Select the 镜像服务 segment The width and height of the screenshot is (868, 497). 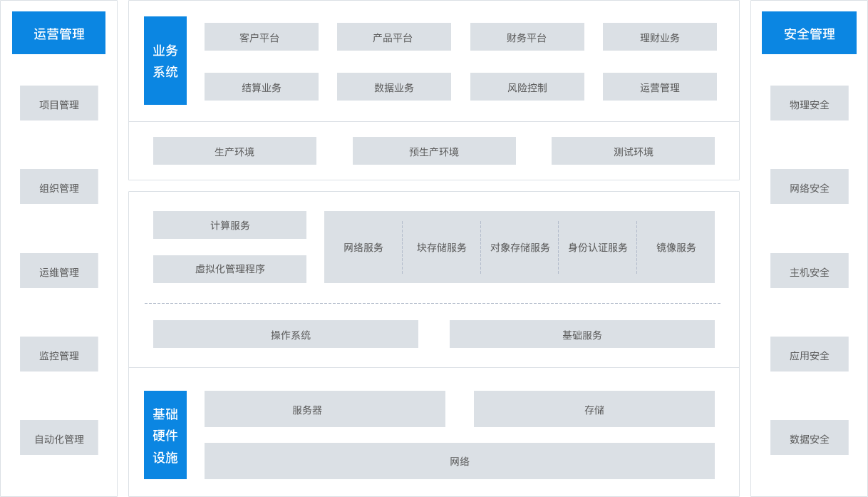coord(676,247)
